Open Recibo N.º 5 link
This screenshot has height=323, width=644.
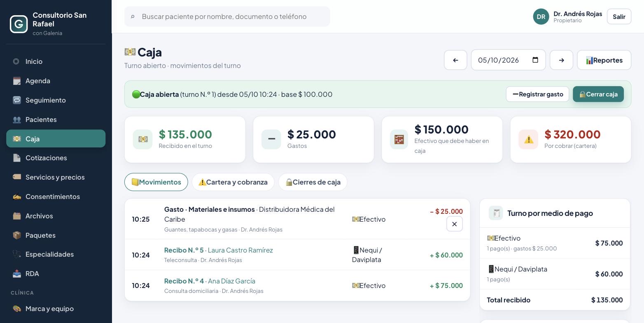coord(184,250)
